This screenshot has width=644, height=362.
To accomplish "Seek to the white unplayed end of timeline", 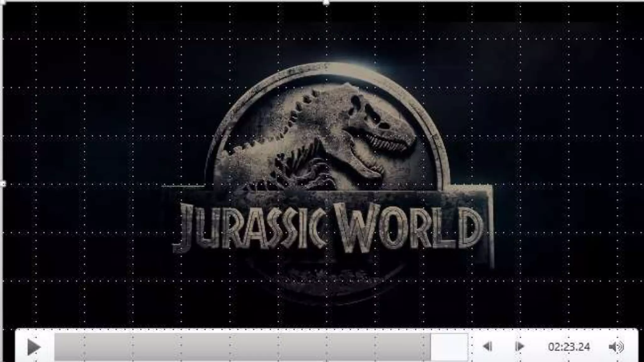I will 449,347.
